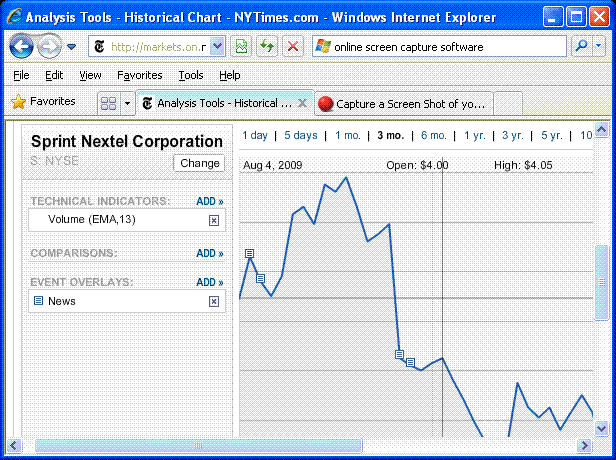The image size is (616, 460).
Task: Refresh the page with green arrows icon
Action: (267, 47)
